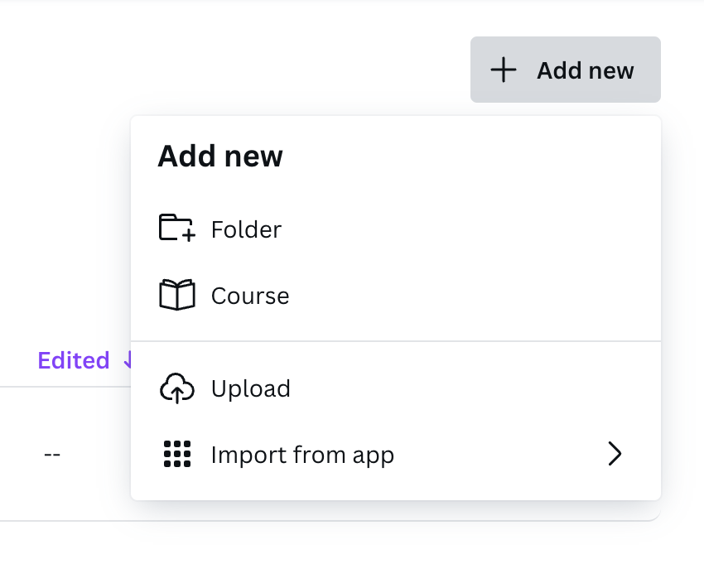704x588 pixels.
Task: Click the blank area right of Folder label
Action: coord(464,229)
